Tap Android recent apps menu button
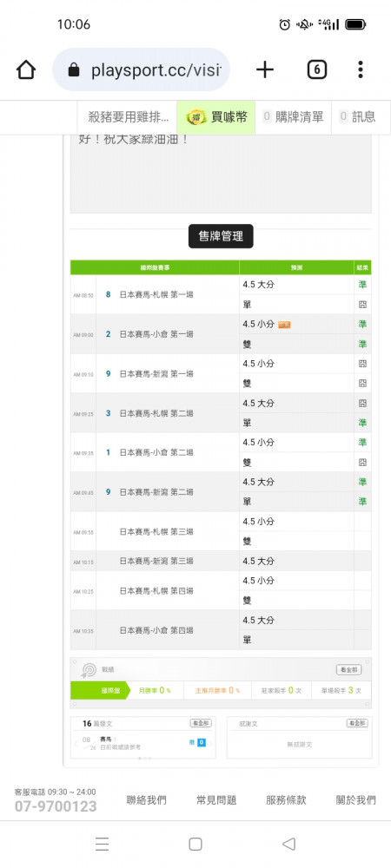Image resolution: width=391 pixels, height=868 pixels. [102, 844]
